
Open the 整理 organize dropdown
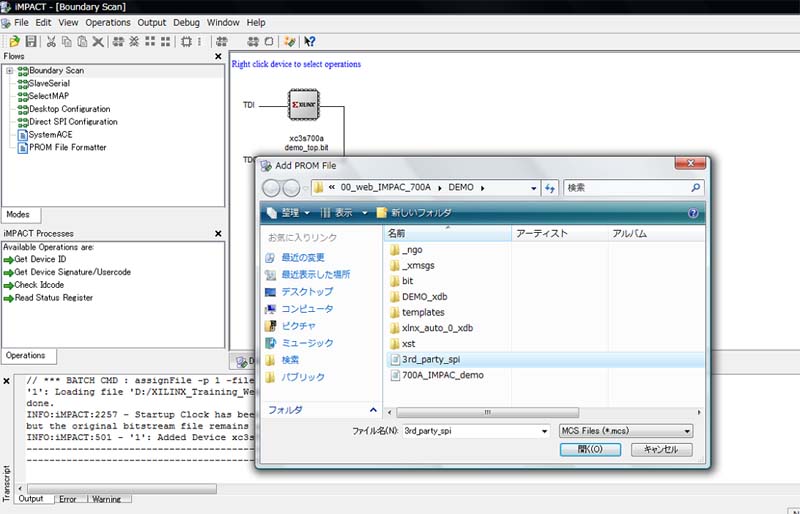point(289,213)
